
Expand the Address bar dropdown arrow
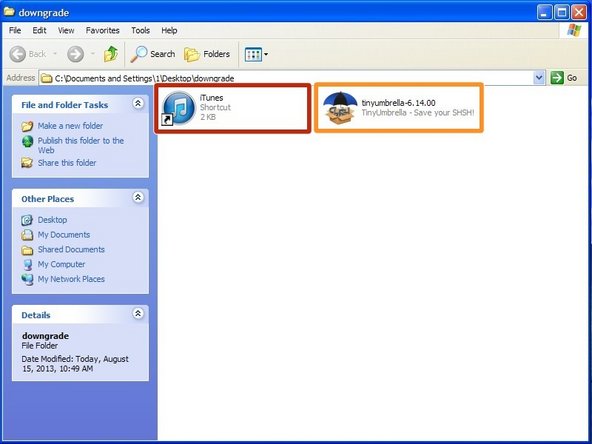tap(539, 78)
